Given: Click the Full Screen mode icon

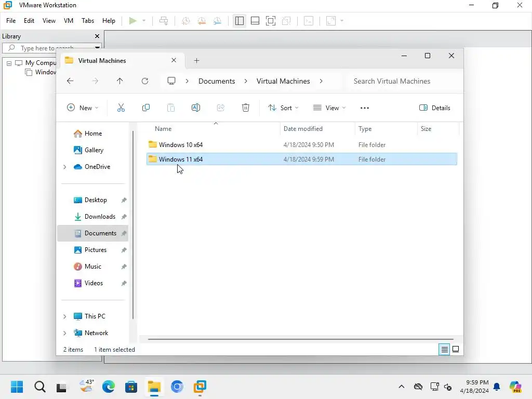Looking at the screenshot, I should click(x=270, y=21).
